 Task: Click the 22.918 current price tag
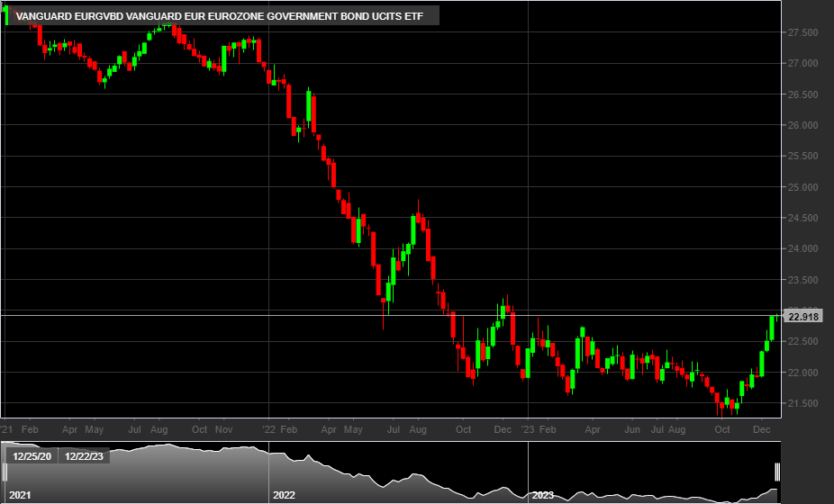pos(803,317)
